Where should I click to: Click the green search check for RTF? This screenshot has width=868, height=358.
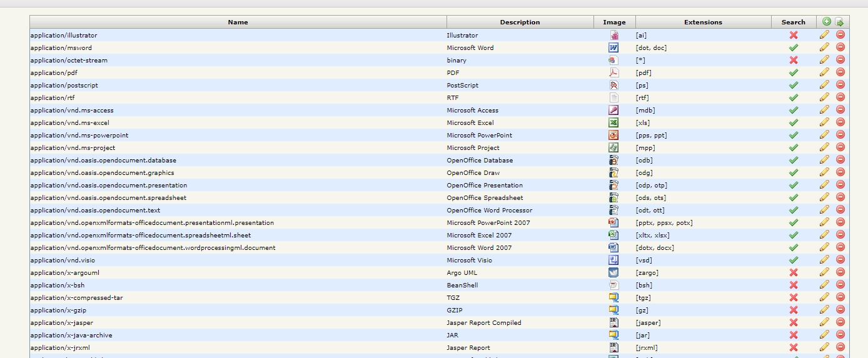coord(794,97)
